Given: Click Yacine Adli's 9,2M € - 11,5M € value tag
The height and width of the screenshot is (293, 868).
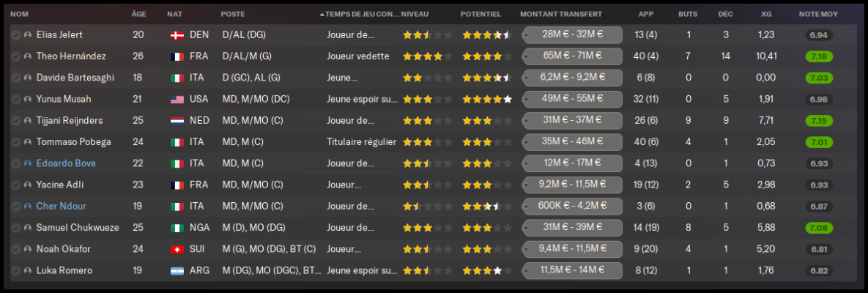Looking at the screenshot, I should click(x=571, y=185).
